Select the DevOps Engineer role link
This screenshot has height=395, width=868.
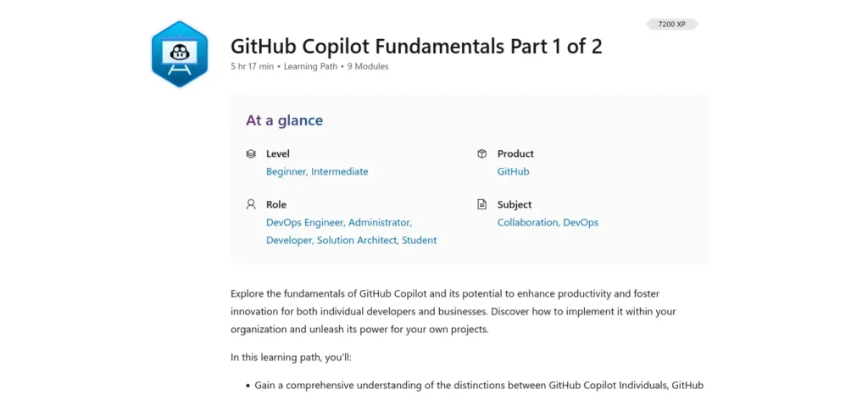click(x=306, y=222)
